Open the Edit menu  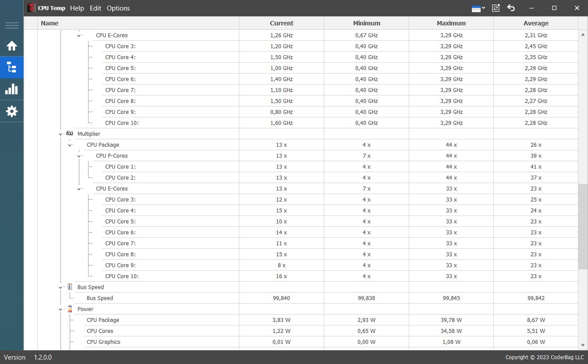96,8
